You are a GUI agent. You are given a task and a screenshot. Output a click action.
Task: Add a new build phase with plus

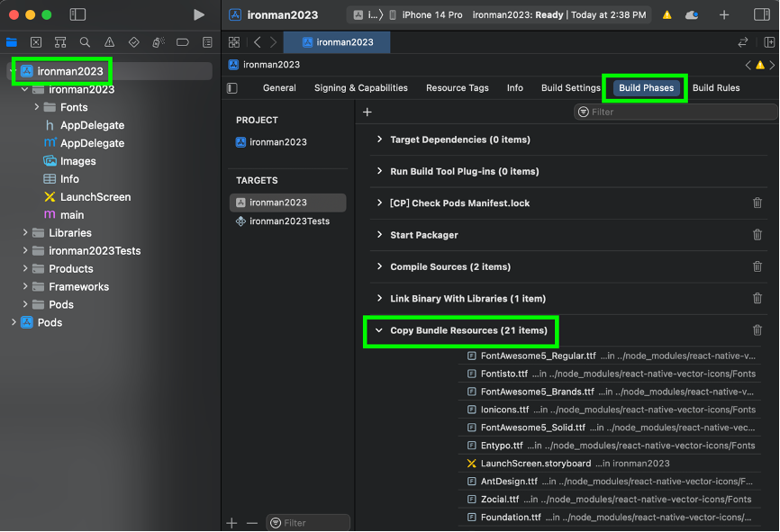click(x=367, y=112)
